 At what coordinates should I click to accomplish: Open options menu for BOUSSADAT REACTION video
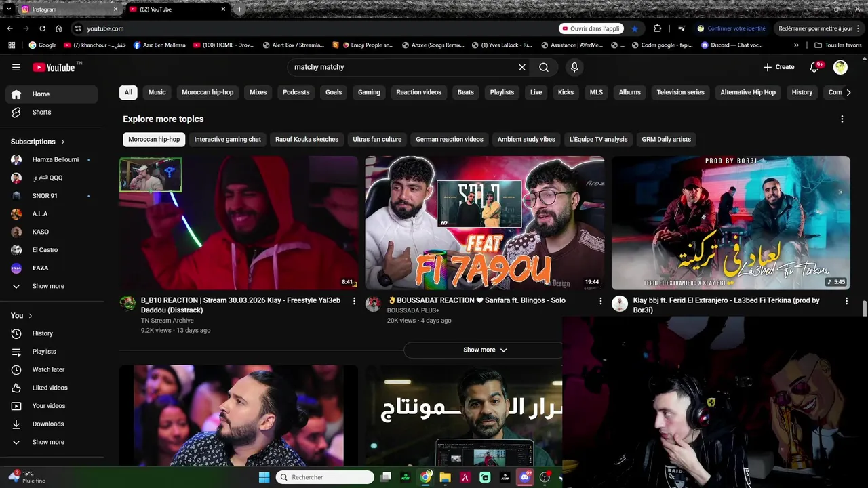click(x=600, y=301)
